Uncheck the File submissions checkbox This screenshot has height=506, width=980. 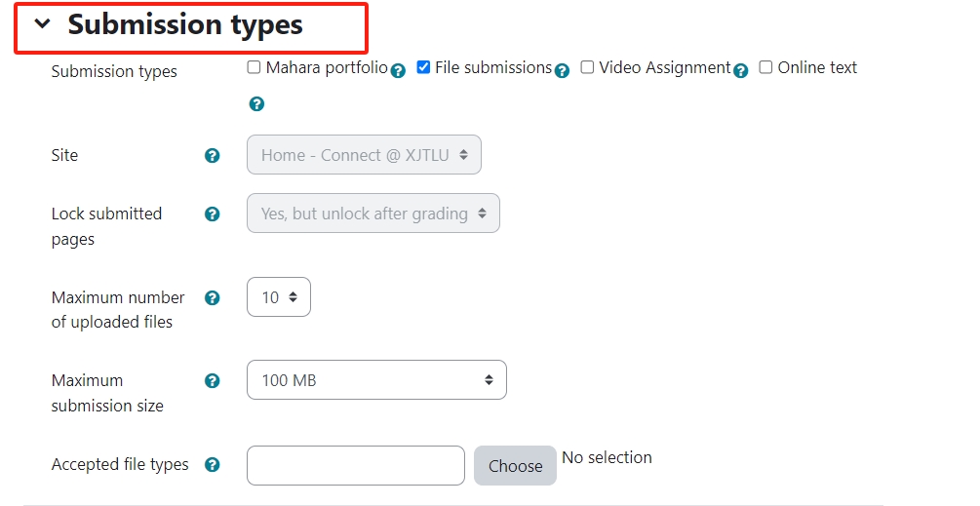coord(423,67)
